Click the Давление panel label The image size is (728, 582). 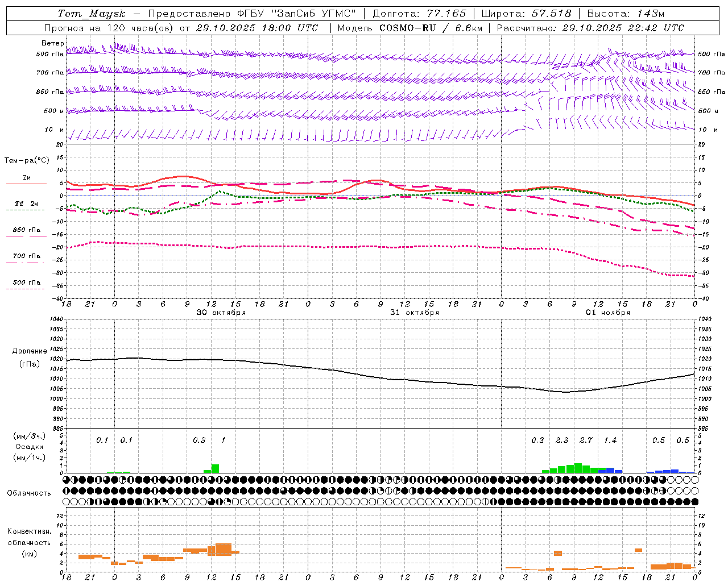[x=30, y=351]
